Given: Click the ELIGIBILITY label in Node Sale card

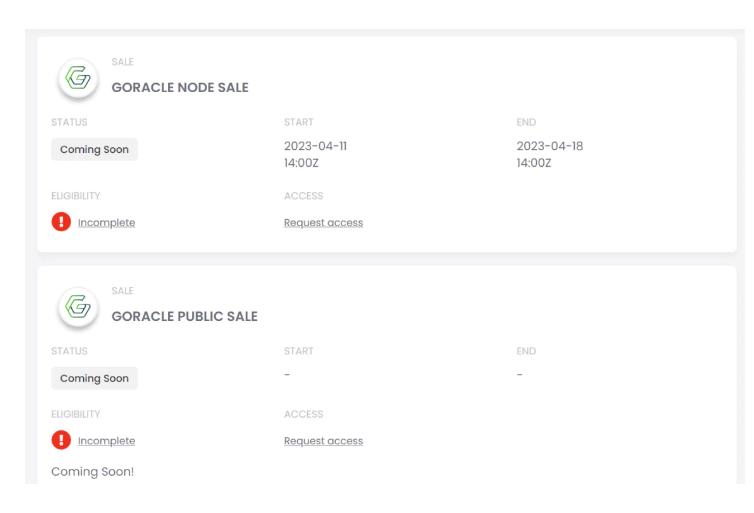Looking at the screenshot, I should (x=75, y=196).
